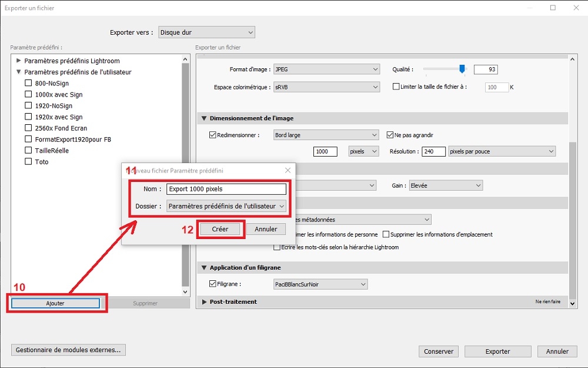Expand Paramètres prédéfinis Lightroom tree
588x368 pixels.
(18, 61)
